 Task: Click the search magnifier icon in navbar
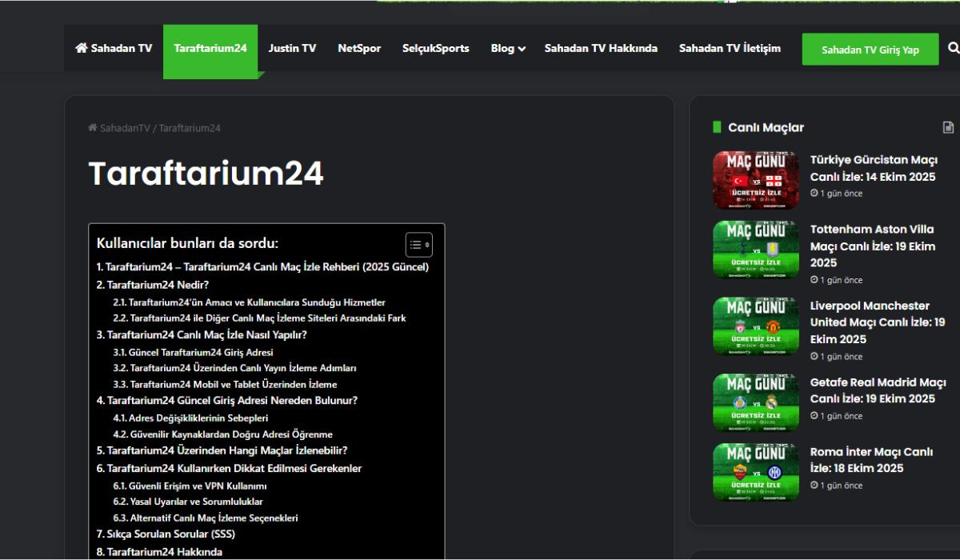[x=953, y=48]
